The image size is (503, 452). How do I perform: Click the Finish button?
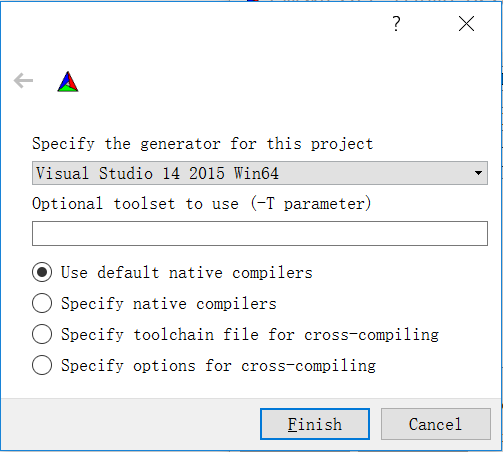click(x=315, y=424)
